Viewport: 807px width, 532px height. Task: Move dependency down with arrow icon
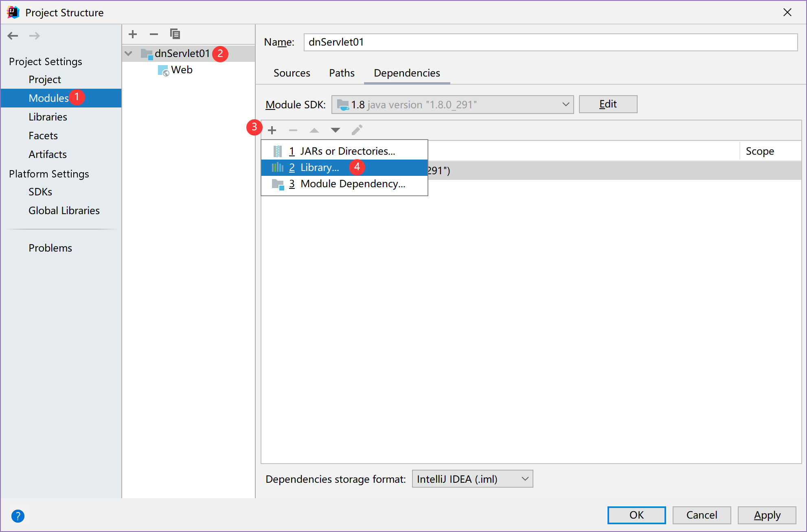coord(335,130)
